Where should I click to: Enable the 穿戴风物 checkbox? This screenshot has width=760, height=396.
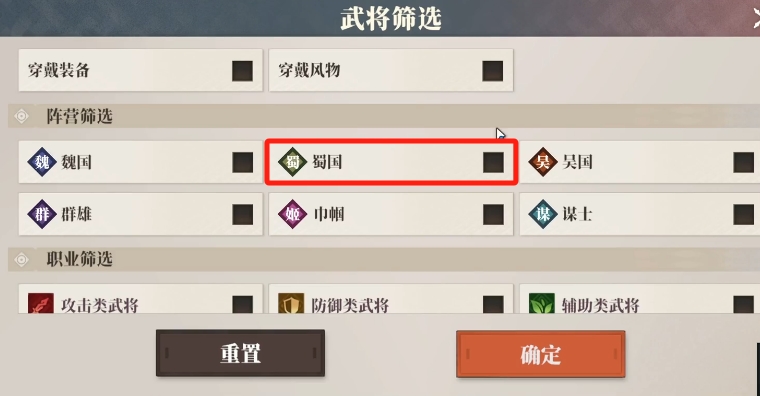[492, 71]
